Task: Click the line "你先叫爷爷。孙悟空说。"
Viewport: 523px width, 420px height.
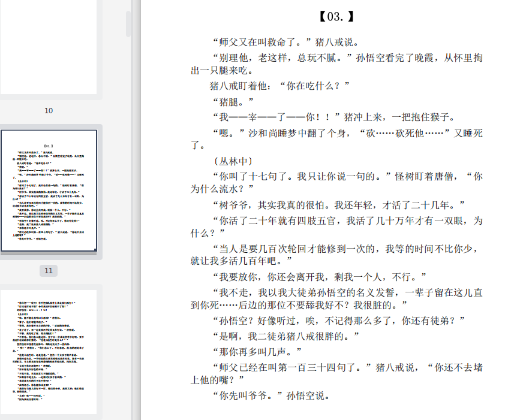Action: tap(272, 395)
